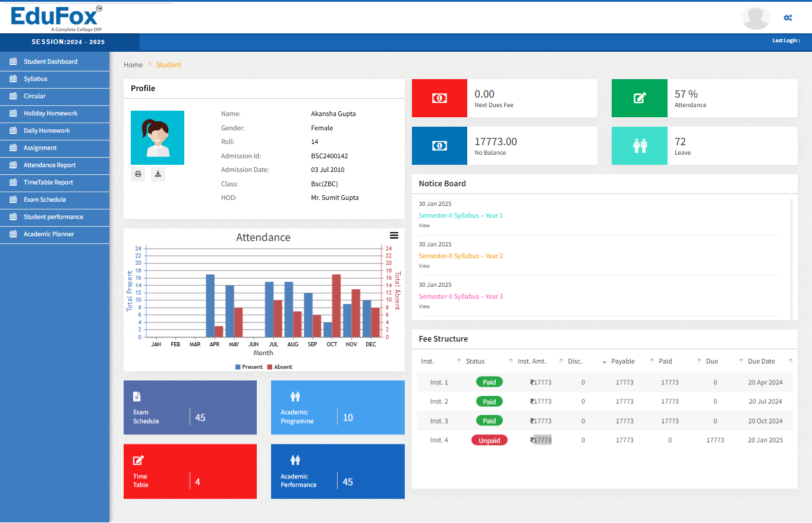812x523 pixels.
Task: Click the 20 Jan 2025 due date cell
Action: coord(766,440)
